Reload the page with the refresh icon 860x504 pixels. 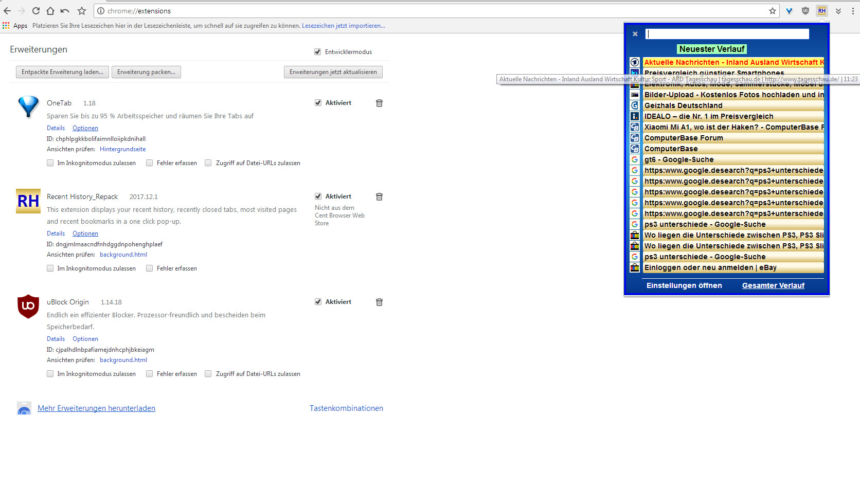(x=36, y=11)
